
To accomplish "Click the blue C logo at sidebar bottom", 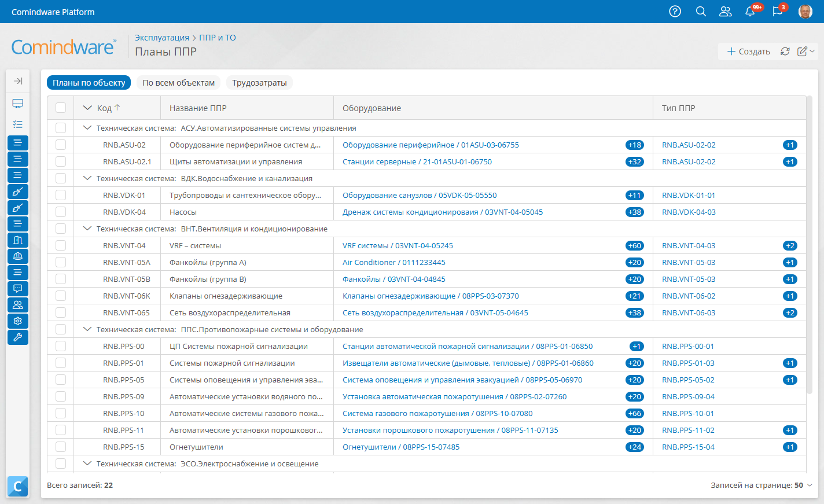I will (18, 487).
